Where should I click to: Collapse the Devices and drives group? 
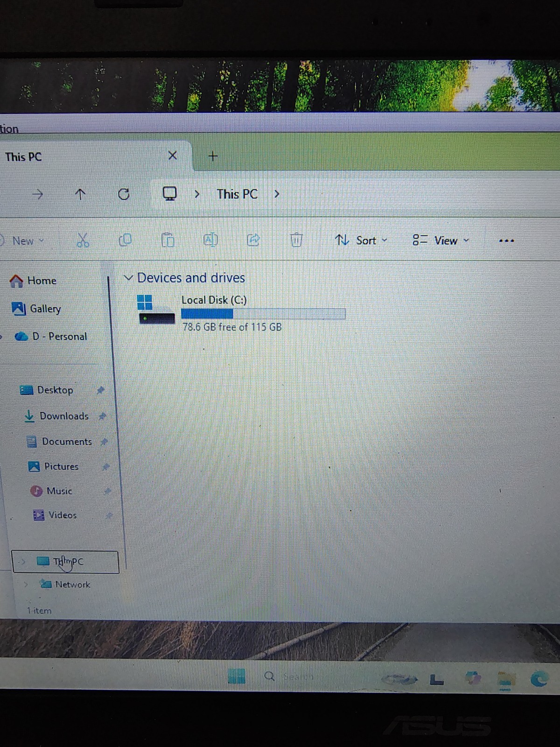[128, 278]
